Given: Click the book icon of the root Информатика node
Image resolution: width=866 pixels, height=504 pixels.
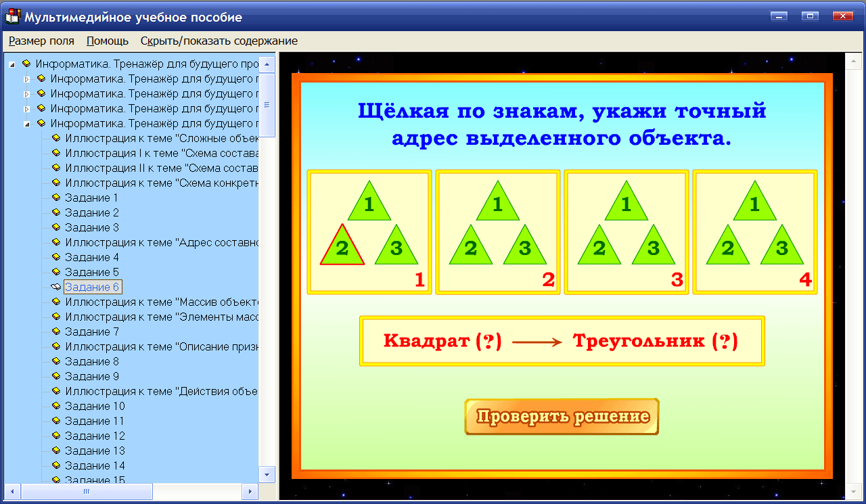Looking at the screenshot, I should pos(27,64).
